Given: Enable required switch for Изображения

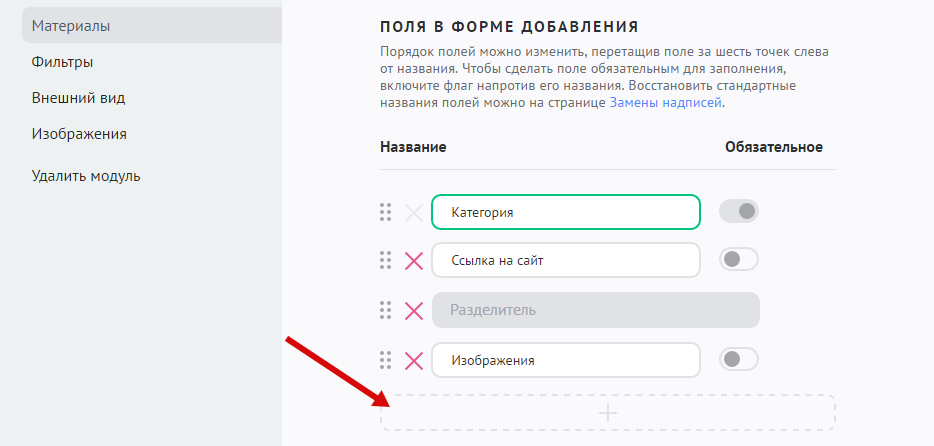Looking at the screenshot, I should [739, 360].
